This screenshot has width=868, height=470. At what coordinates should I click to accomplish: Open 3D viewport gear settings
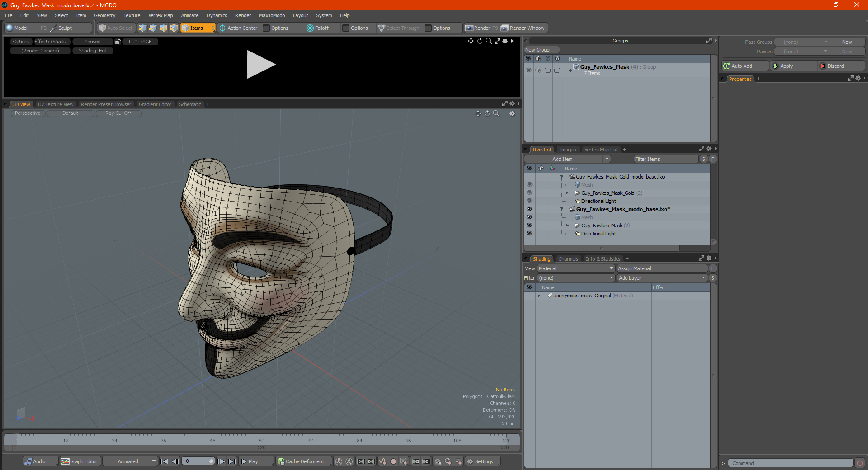(512, 113)
